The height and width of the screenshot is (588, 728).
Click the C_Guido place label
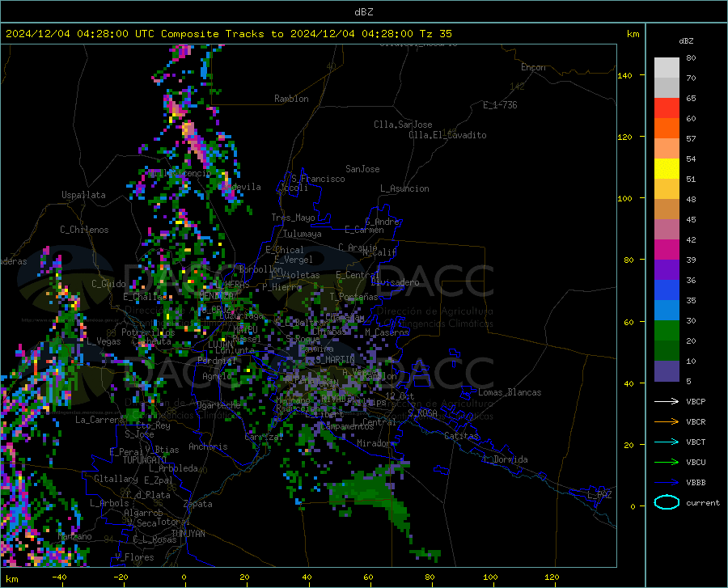click(108, 284)
